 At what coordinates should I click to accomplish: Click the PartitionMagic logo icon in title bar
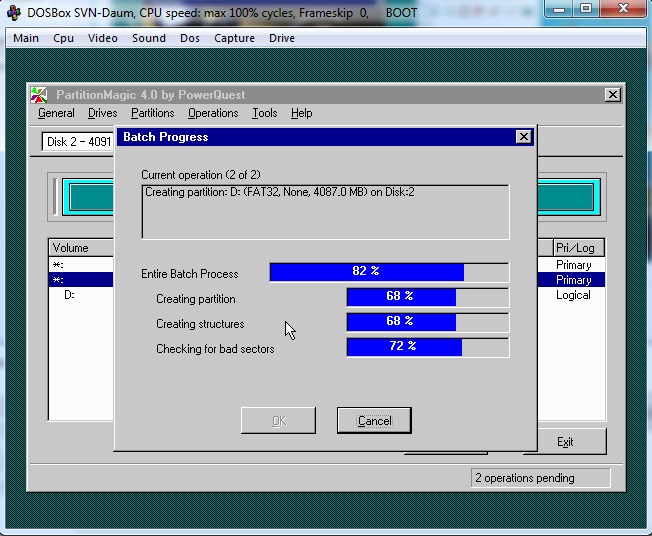coord(39,95)
